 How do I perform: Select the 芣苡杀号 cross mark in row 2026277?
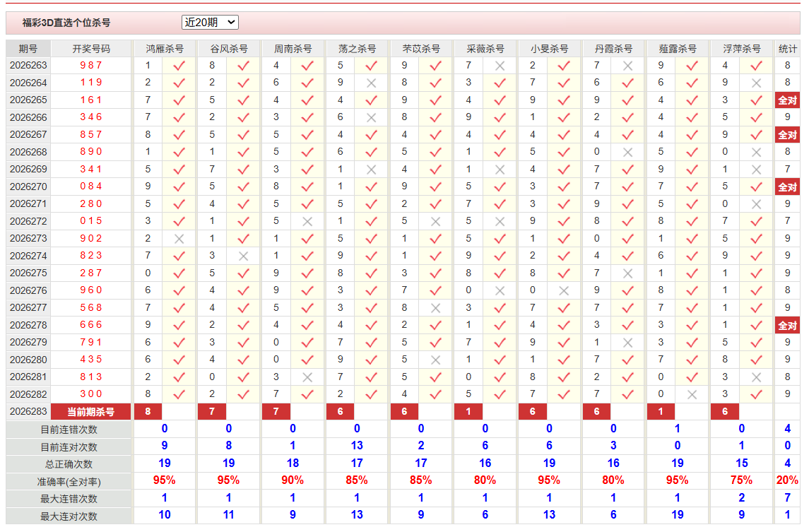tap(435, 308)
